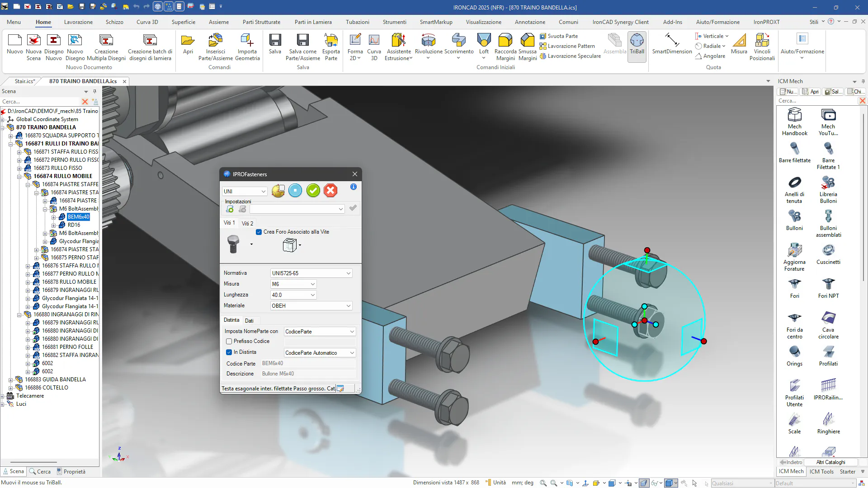Toggle the In Distinta checkbox

[x=229, y=352]
